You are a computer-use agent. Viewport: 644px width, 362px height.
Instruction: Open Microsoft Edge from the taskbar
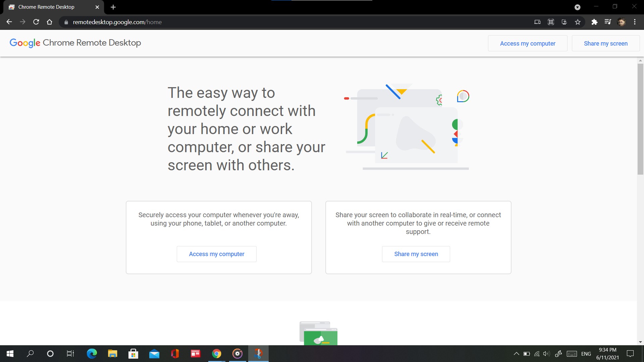point(92,354)
